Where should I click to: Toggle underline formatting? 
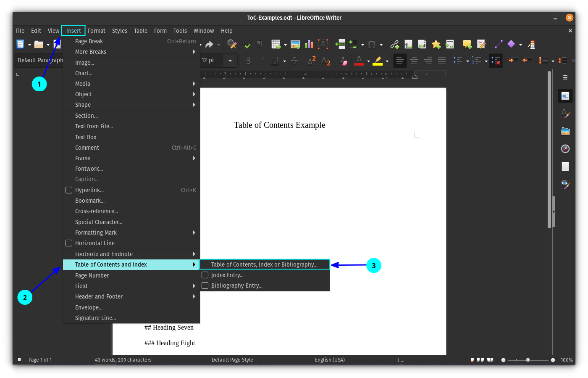click(x=276, y=61)
